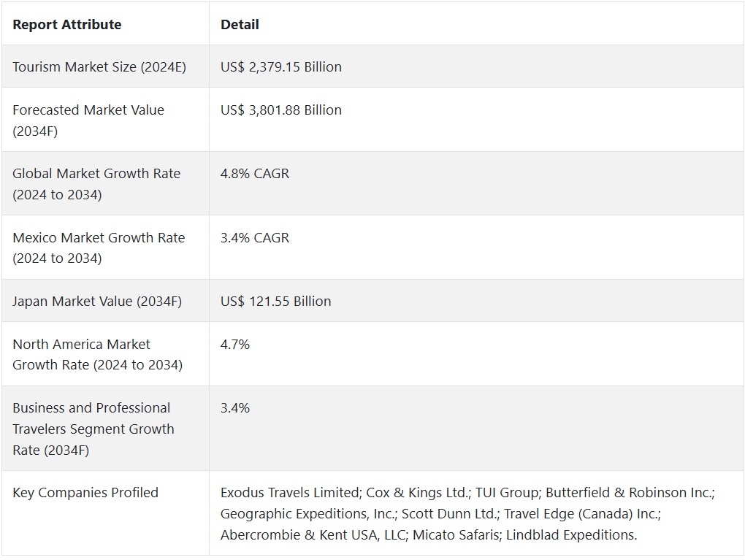
Task: Select the 'Tourism Market Size (2024E)' cell
Action: 99,67
